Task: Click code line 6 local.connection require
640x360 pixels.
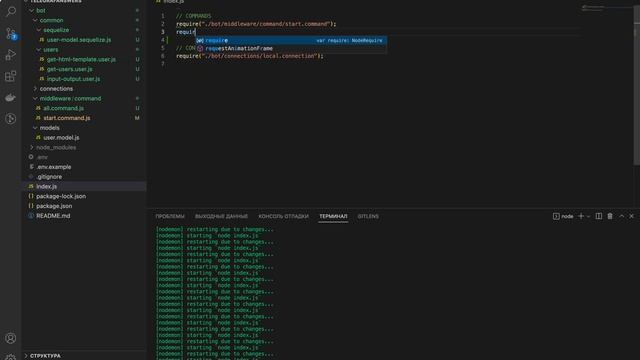Action: [x=249, y=56]
